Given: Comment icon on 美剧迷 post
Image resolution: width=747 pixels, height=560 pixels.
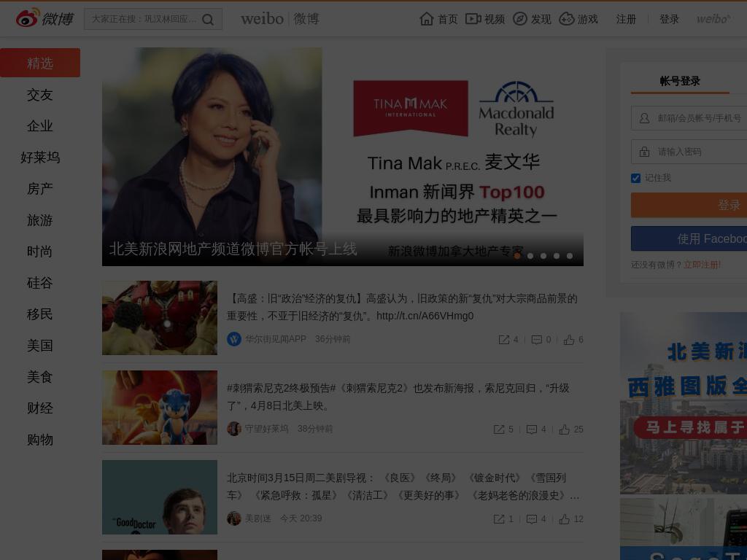Looking at the screenshot, I should [532, 519].
